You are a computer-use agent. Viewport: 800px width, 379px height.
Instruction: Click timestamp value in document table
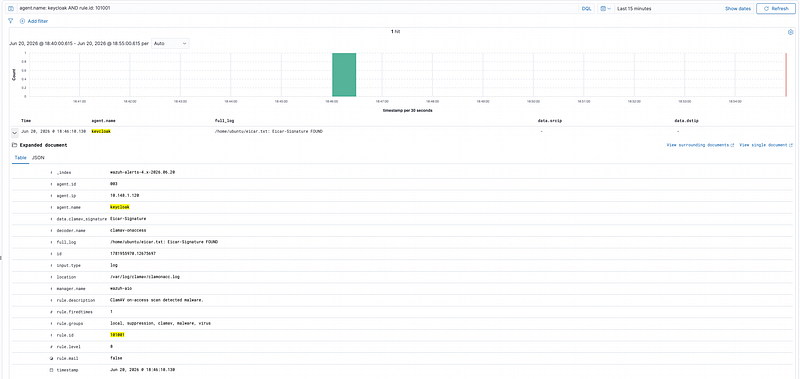point(142,370)
